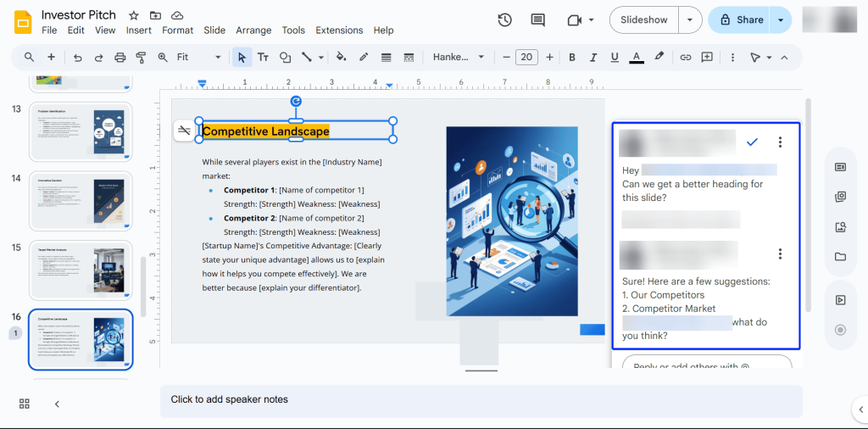Open the Insert menu
The image size is (868, 429).
138,31
